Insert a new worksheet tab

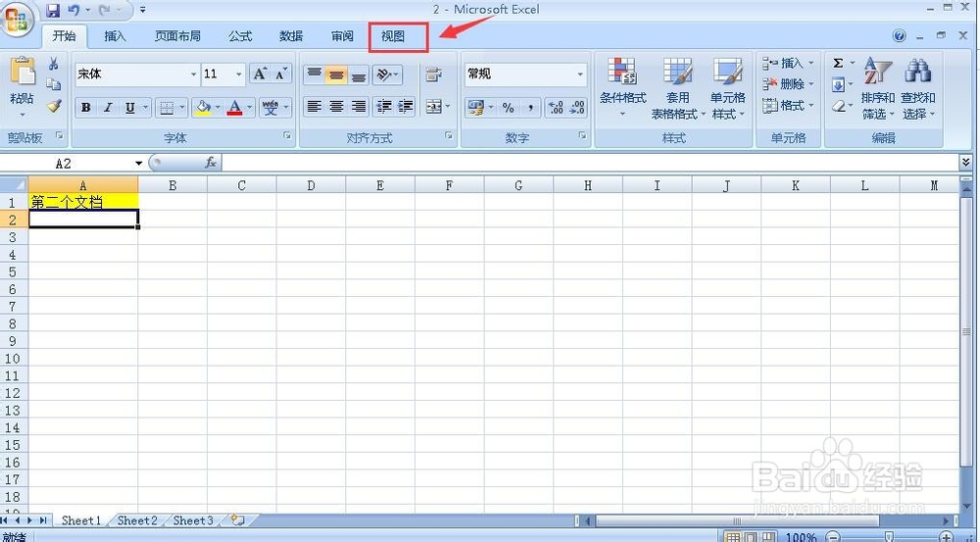pos(237,520)
